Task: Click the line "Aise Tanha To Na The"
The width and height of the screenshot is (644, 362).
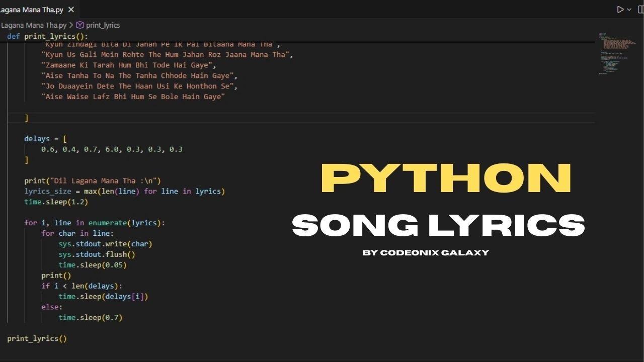Action: (139, 75)
